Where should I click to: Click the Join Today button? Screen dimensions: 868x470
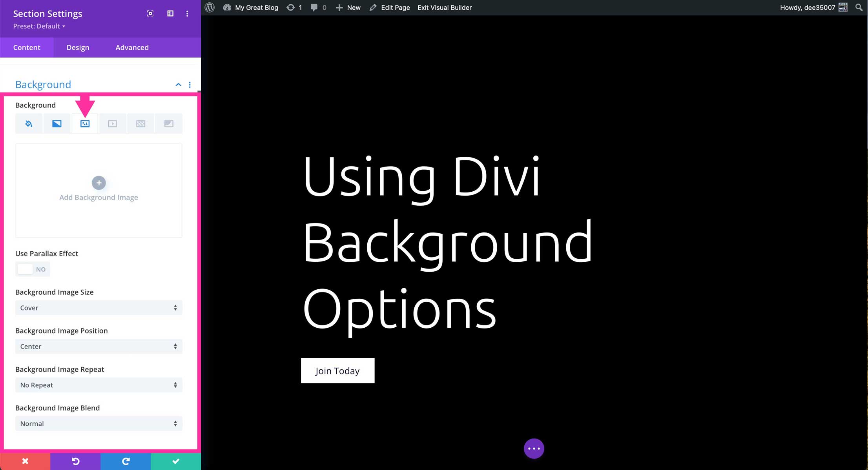pos(338,370)
